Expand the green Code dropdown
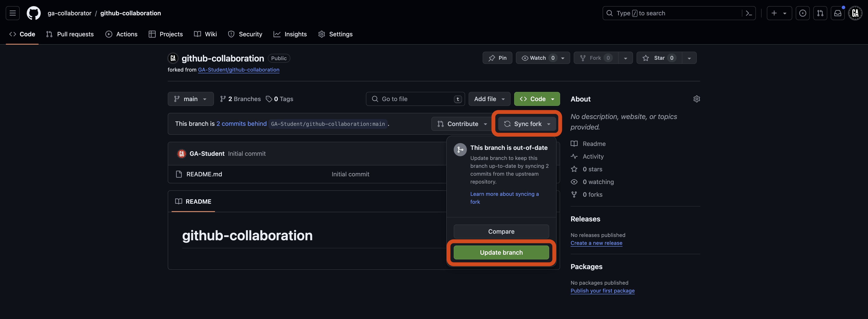Screen dimensions: 868x319 click(x=537, y=99)
